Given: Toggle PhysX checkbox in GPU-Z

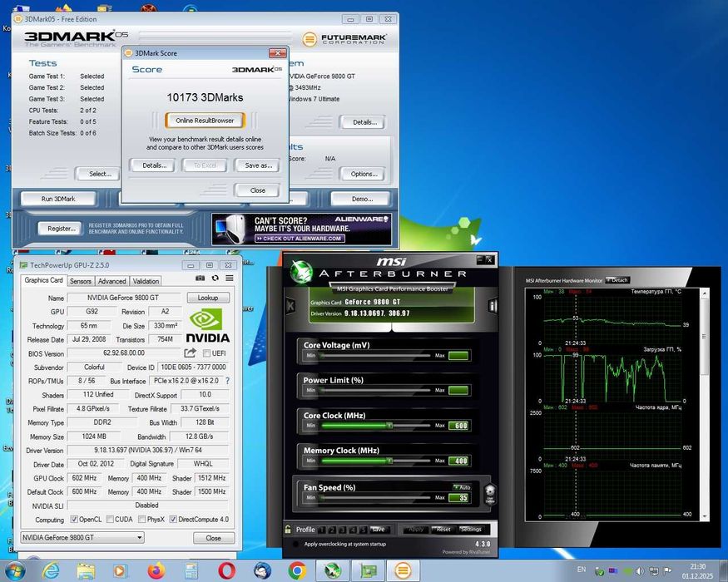Looking at the screenshot, I should [x=142, y=520].
